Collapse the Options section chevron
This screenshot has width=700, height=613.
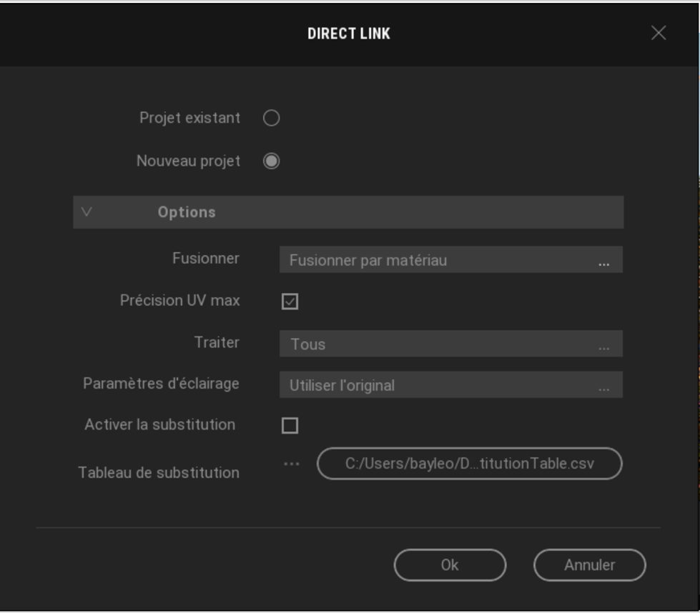pos(87,212)
